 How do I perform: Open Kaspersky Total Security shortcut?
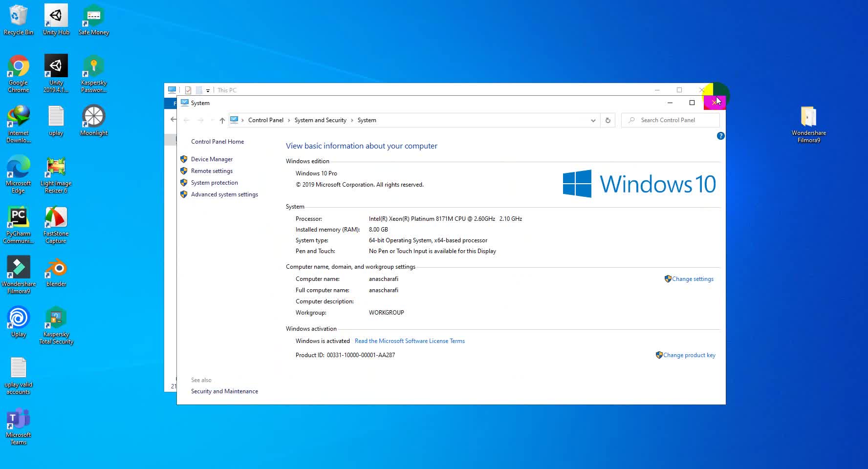(56, 325)
